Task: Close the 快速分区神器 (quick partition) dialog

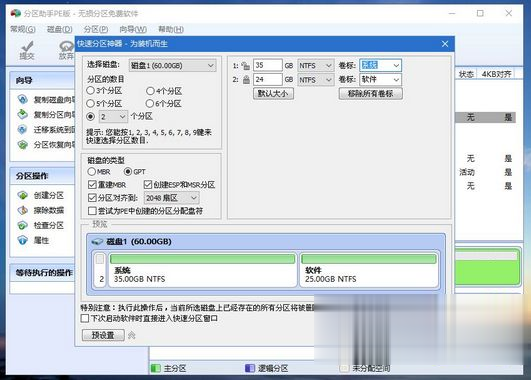Action: coord(445,44)
